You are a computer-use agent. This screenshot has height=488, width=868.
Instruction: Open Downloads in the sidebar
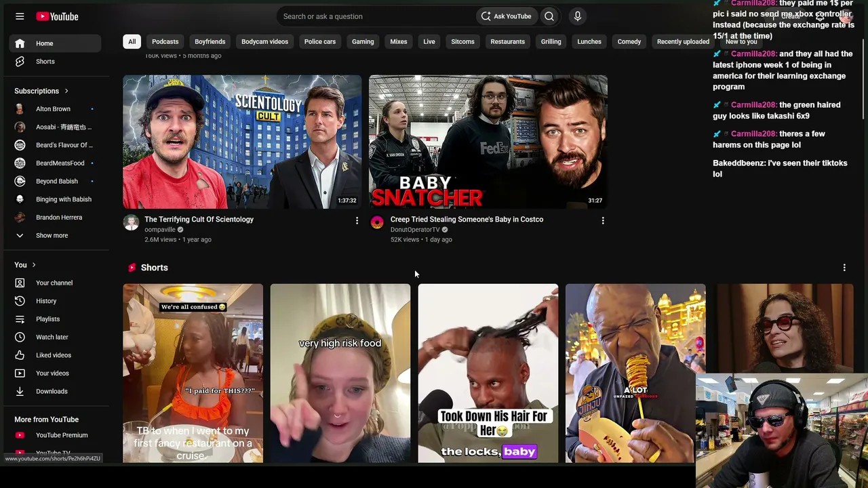pos(55,392)
